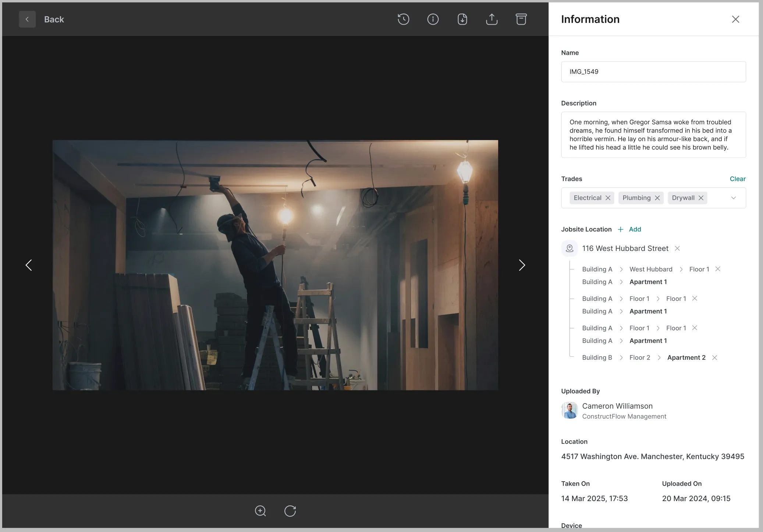Toggle the information panel icon
763x532 pixels.
[x=433, y=19]
